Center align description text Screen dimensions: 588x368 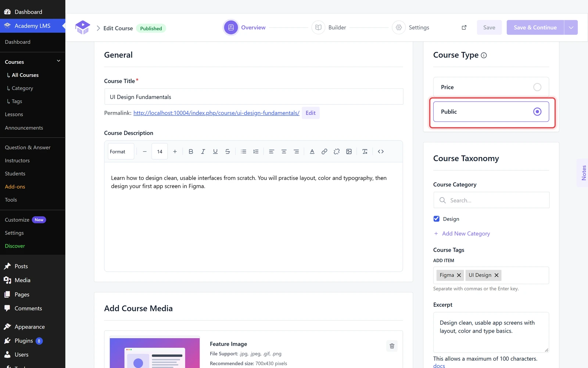point(284,152)
